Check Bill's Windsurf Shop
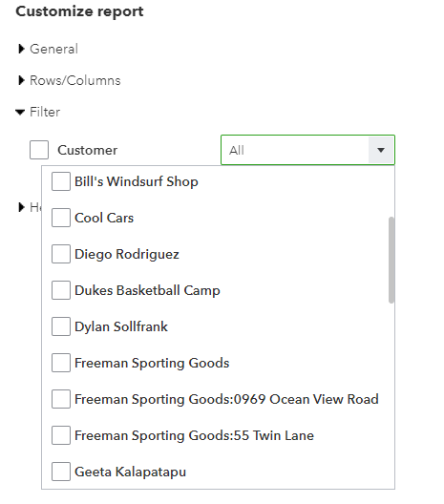This screenshot has height=504, width=444. [x=61, y=181]
